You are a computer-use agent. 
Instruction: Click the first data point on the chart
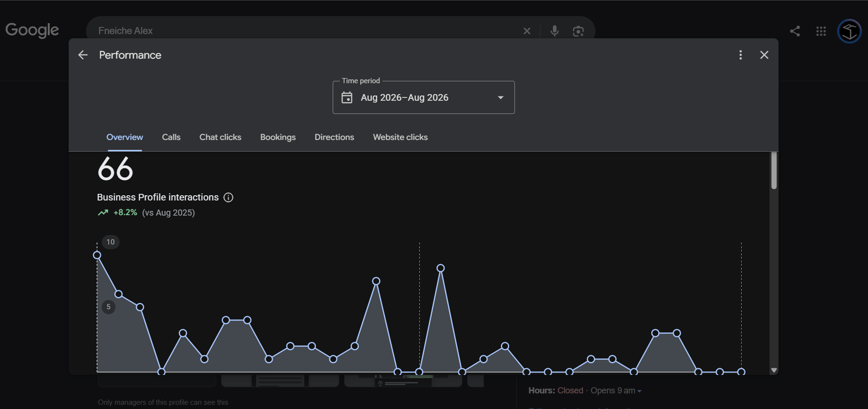pyautogui.click(x=97, y=255)
